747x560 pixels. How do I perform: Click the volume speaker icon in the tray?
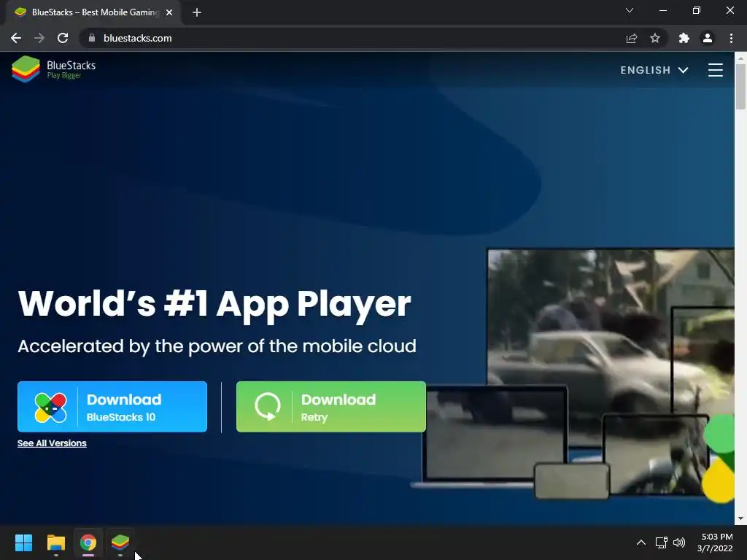coord(679,542)
